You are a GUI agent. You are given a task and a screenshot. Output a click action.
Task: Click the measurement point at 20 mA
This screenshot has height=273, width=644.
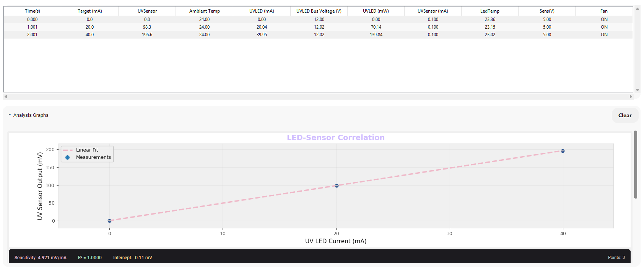click(337, 186)
